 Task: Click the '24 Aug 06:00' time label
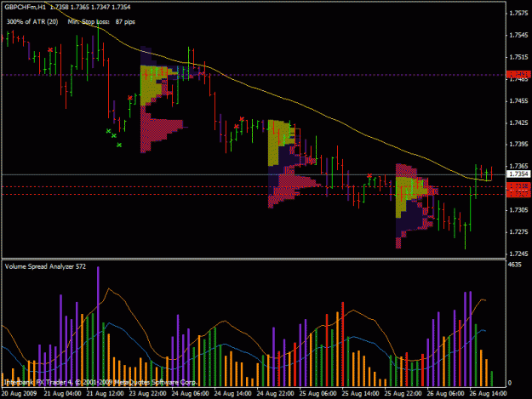[190, 394]
